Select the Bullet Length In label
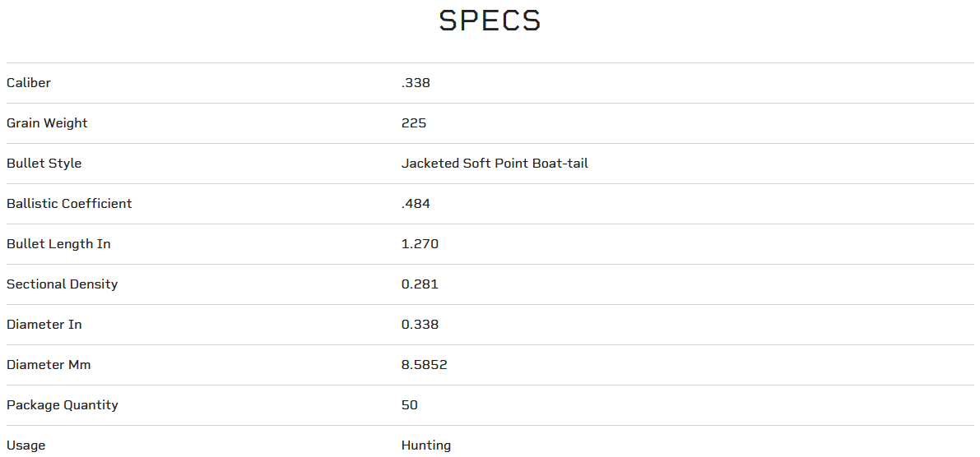The width and height of the screenshot is (980, 457). pyautogui.click(x=58, y=244)
